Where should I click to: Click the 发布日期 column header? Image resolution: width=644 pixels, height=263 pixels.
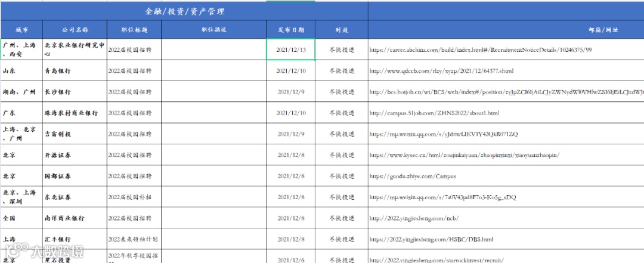291,30
